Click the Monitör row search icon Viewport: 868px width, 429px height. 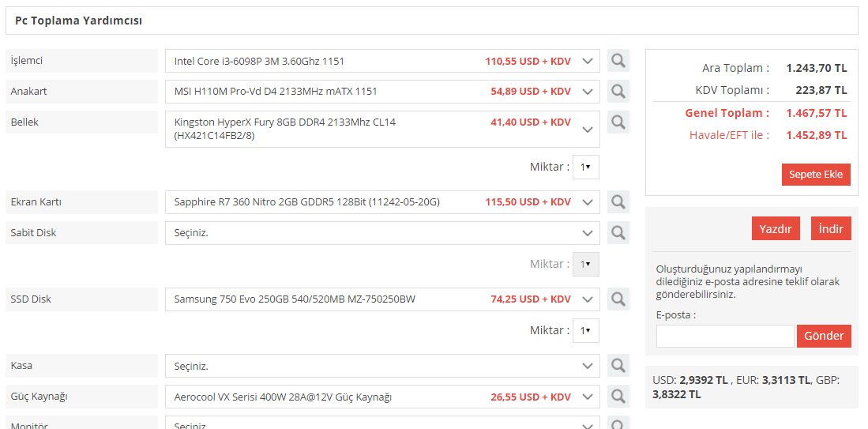click(618, 423)
